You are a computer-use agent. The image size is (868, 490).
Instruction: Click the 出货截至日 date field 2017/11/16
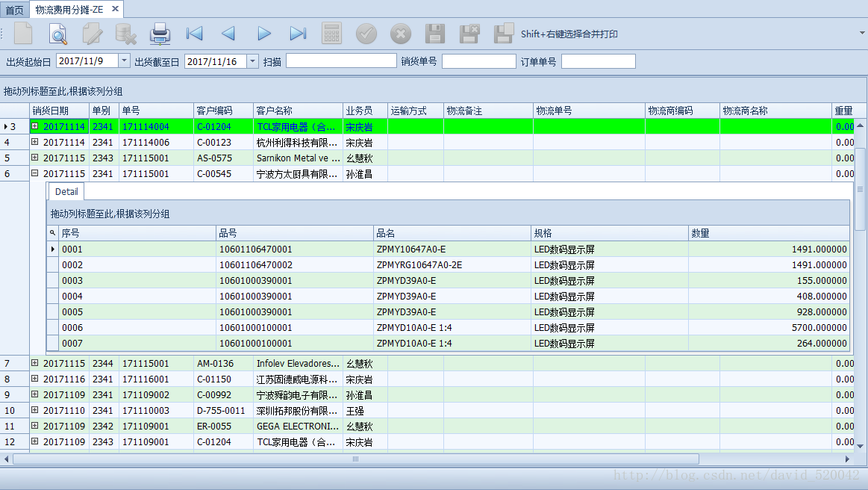coord(216,61)
